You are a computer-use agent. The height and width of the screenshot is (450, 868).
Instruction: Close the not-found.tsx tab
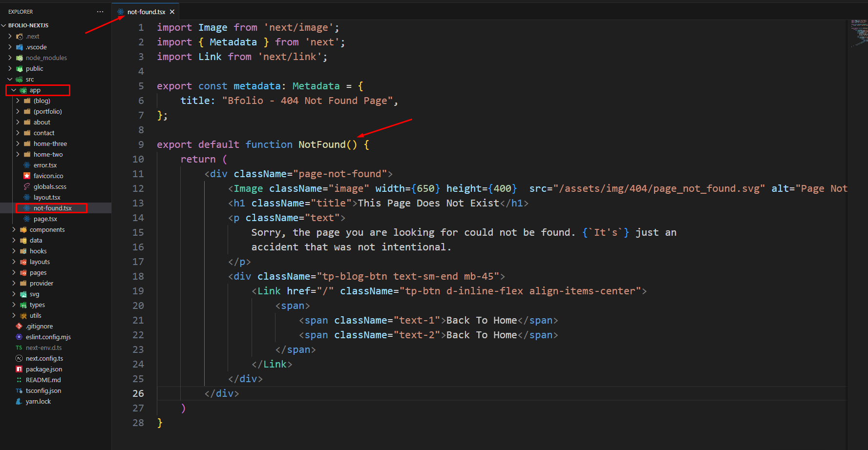click(x=172, y=12)
